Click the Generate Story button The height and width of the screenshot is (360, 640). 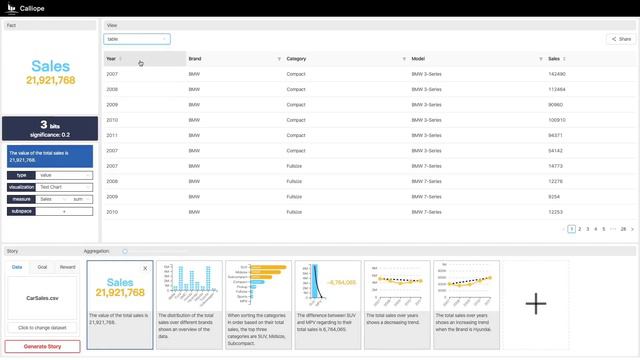42,347
